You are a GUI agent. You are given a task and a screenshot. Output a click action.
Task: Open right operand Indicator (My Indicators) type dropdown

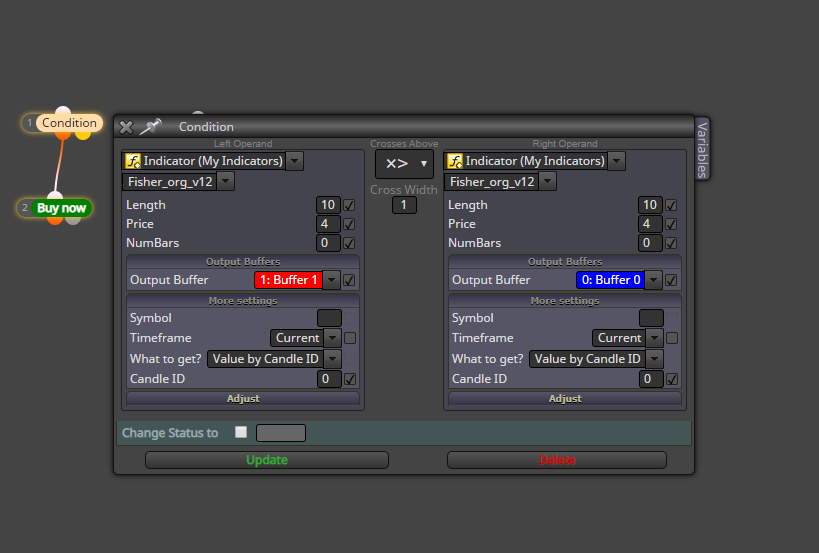tap(617, 161)
